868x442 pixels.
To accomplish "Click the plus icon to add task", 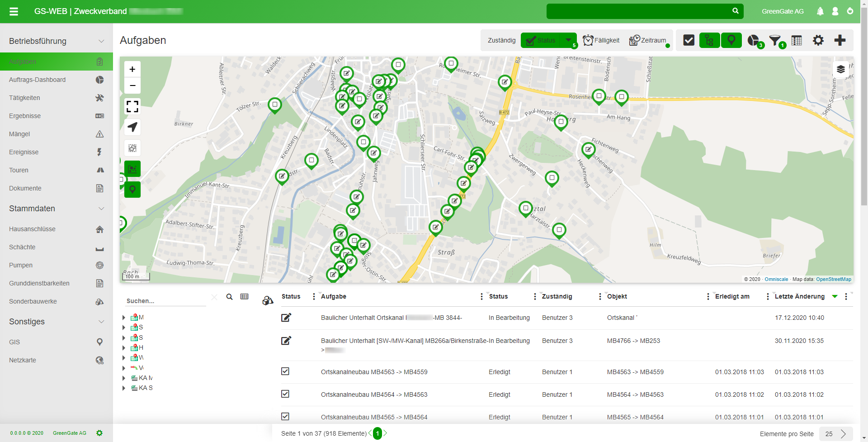I will click(840, 40).
